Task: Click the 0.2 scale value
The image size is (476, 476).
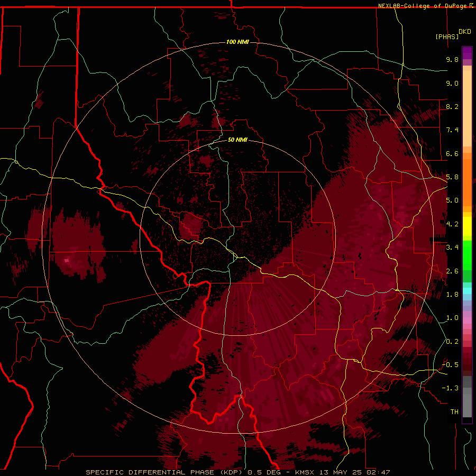Action: click(x=452, y=342)
